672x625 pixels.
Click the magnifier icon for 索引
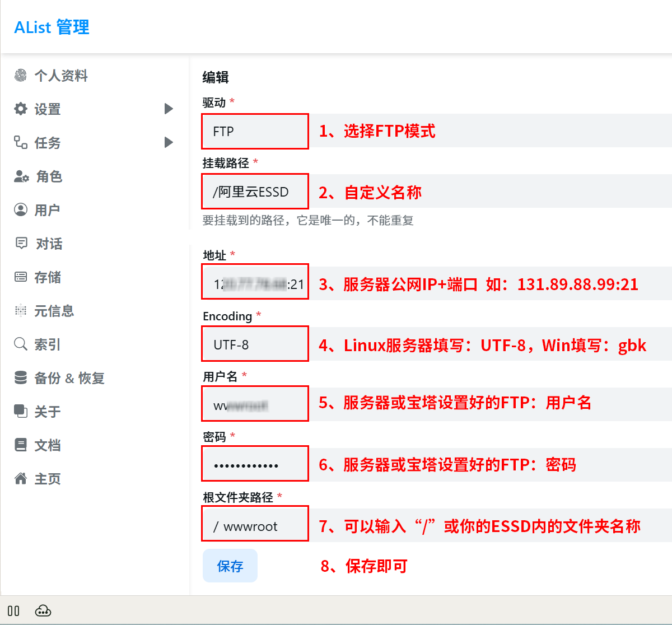tap(21, 344)
